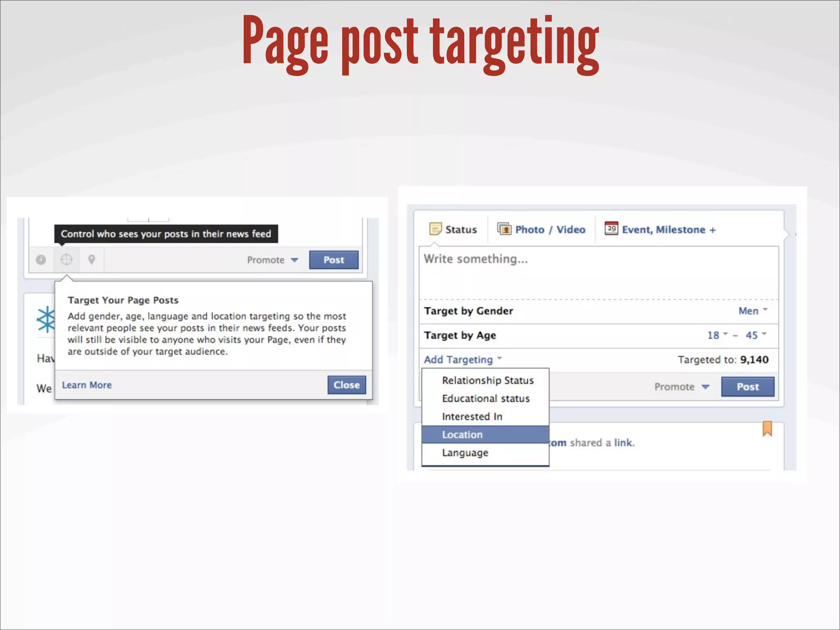The image size is (840, 630).
Task: Click the orange bookmark ribbon icon
Action: pyautogui.click(x=767, y=429)
